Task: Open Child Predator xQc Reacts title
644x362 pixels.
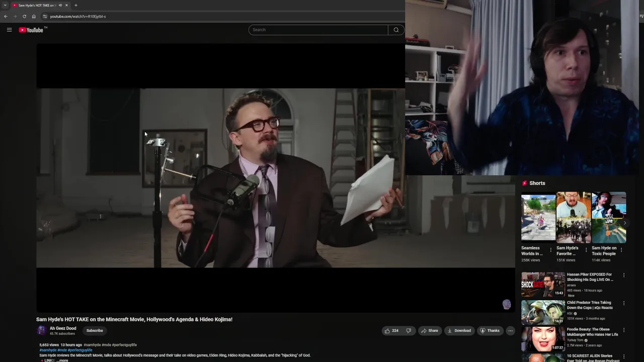Action: click(590, 305)
